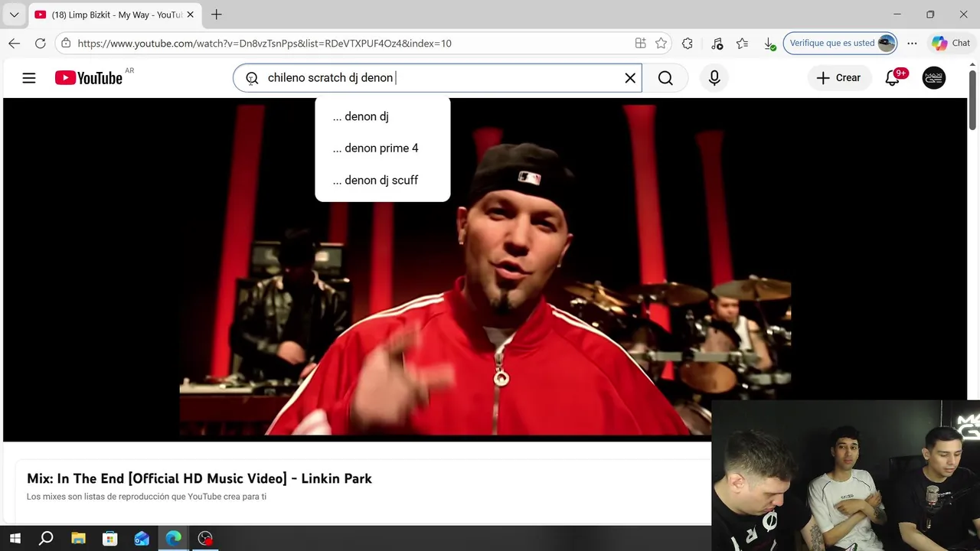Click the Limp Bizkit video player
Viewport: 980px width, 551px height.
[485, 269]
